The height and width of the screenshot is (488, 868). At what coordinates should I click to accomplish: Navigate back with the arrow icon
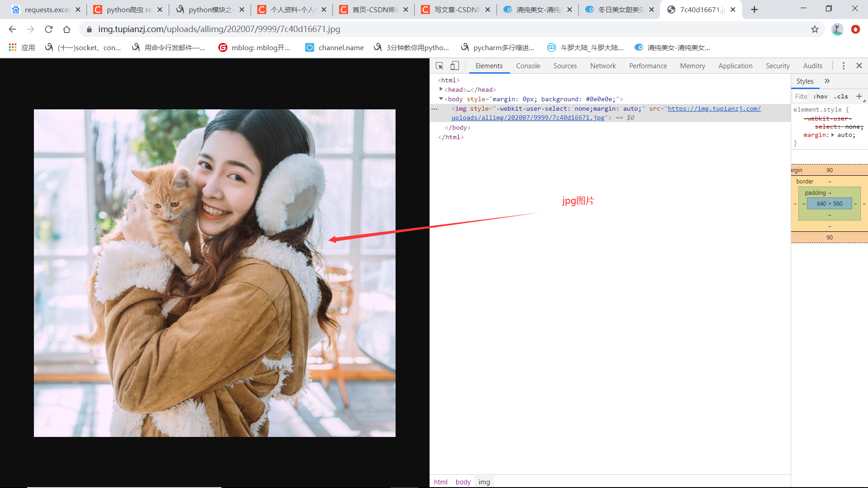coord(12,29)
